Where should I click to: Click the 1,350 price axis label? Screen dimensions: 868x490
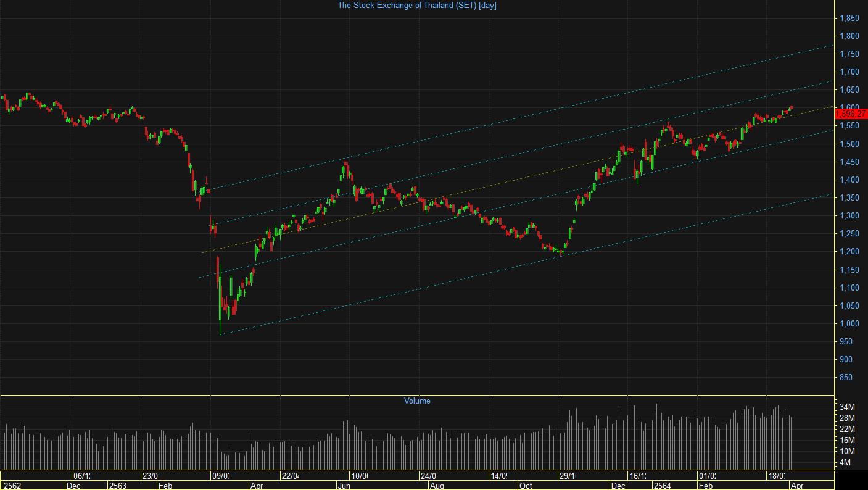[x=849, y=198]
